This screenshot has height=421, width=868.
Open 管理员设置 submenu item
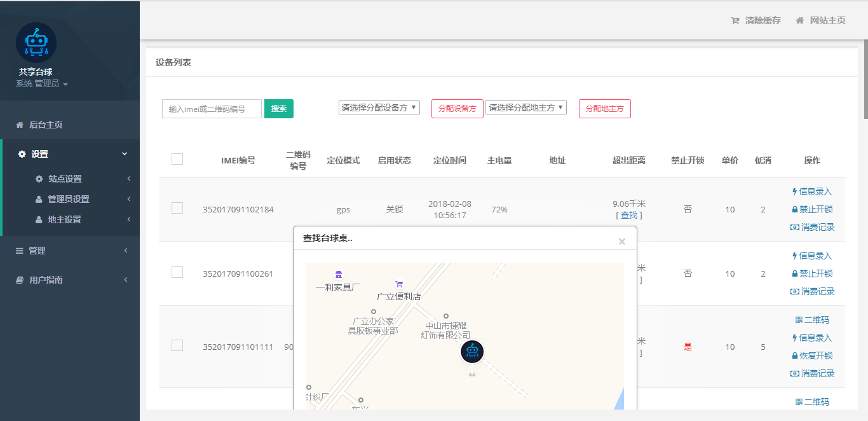tap(70, 199)
